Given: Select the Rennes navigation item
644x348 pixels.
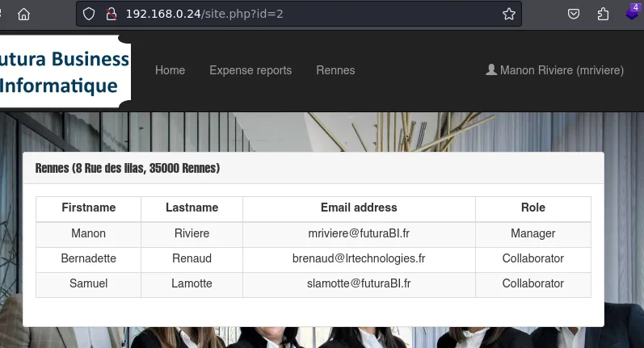Looking at the screenshot, I should 335,70.
